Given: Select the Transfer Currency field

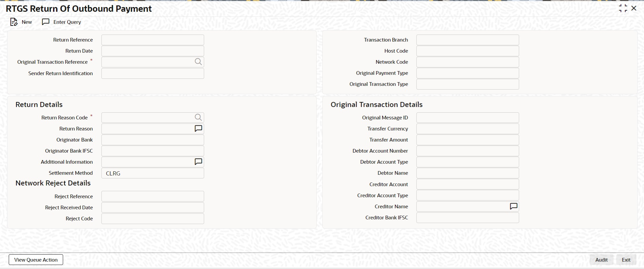Looking at the screenshot, I should (x=468, y=129).
